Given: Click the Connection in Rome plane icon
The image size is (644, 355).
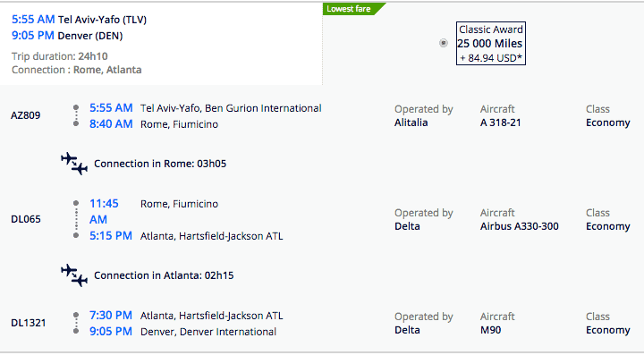Looking at the screenshot, I should click(74, 164).
